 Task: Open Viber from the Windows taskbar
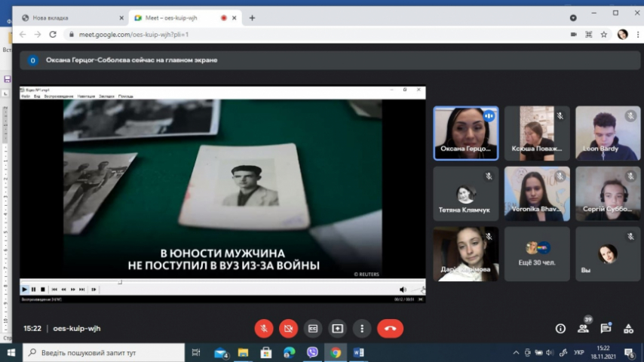312,352
